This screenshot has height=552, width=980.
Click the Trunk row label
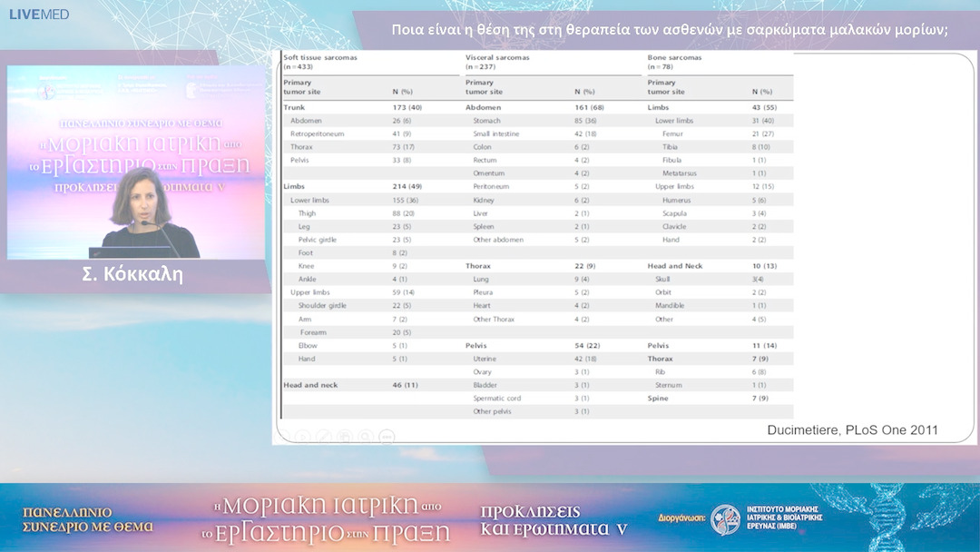click(294, 107)
